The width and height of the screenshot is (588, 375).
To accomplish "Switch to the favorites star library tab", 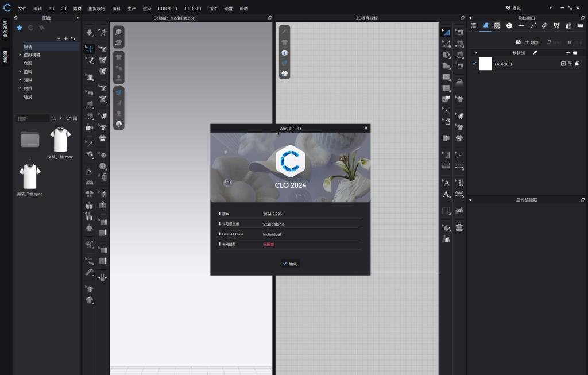I will [x=20, y=28].
